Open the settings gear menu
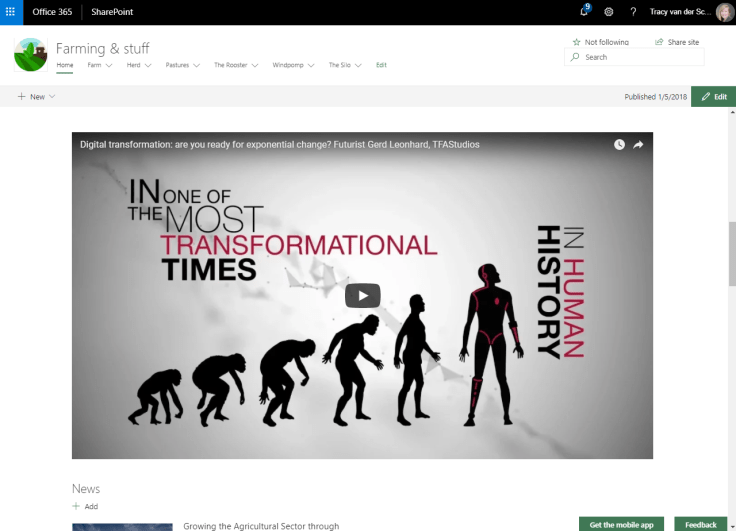The width and height of the screenshot is (736, 531). [608, 12]
